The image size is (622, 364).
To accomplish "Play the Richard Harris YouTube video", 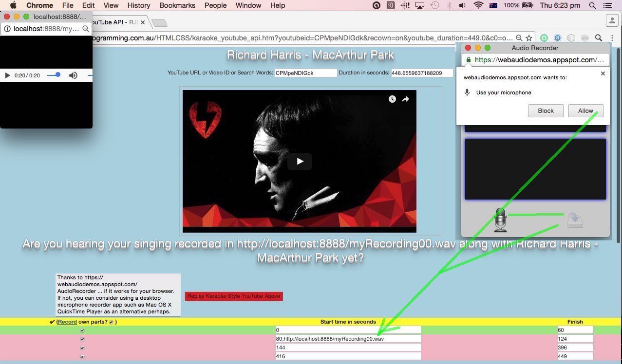I will [x=300, y=162].
